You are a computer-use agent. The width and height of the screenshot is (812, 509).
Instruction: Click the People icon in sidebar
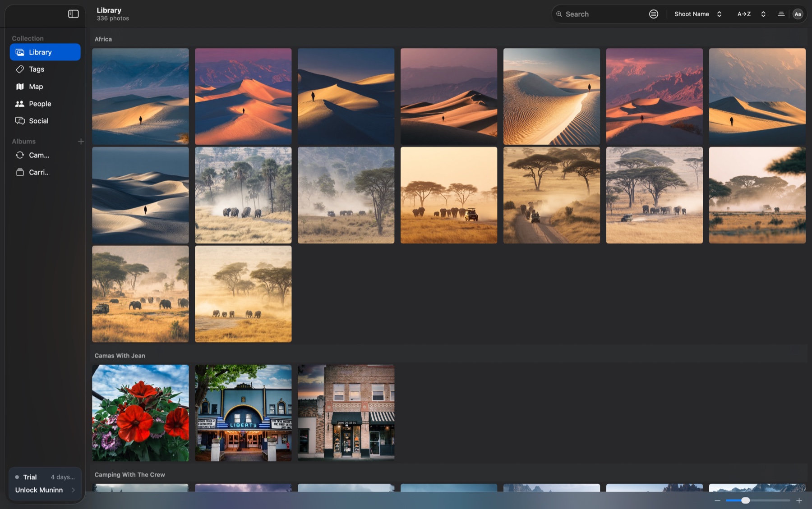(20, 104)
